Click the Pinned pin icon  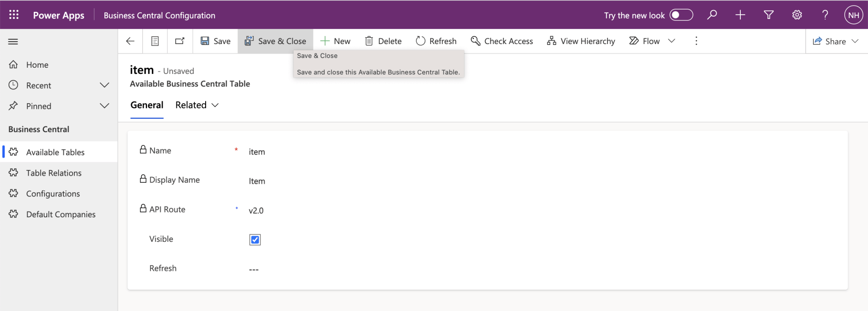(13, 106)
